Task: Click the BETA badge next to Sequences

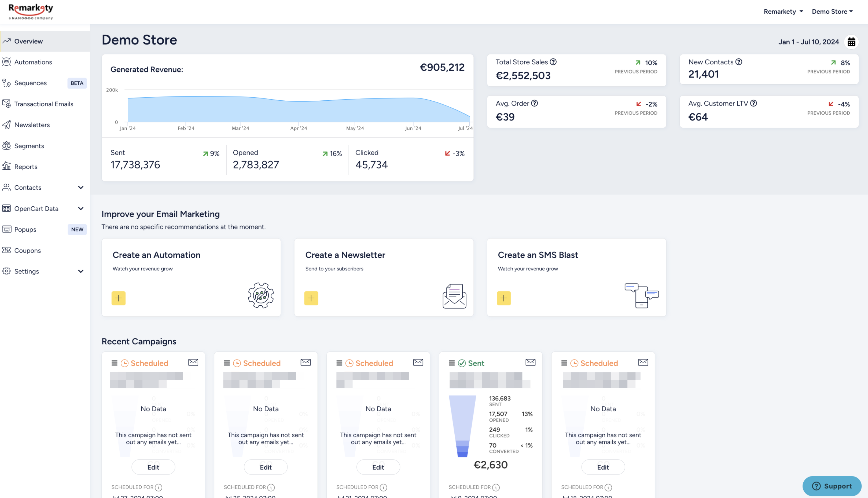Action: coord(77,83)
